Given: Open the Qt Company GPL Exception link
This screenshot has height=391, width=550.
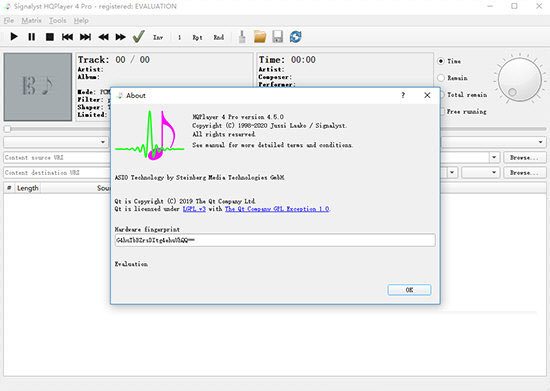Looking at the screenshot, I should (277, 209).
